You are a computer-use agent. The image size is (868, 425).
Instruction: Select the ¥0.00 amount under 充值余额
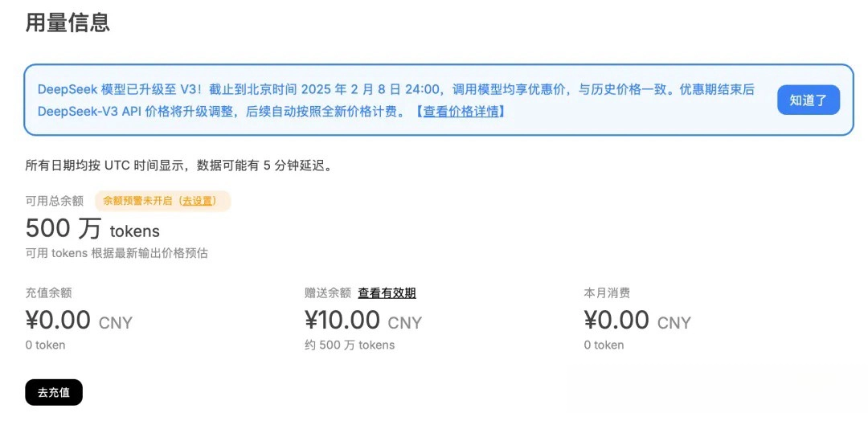click(58, 321)
